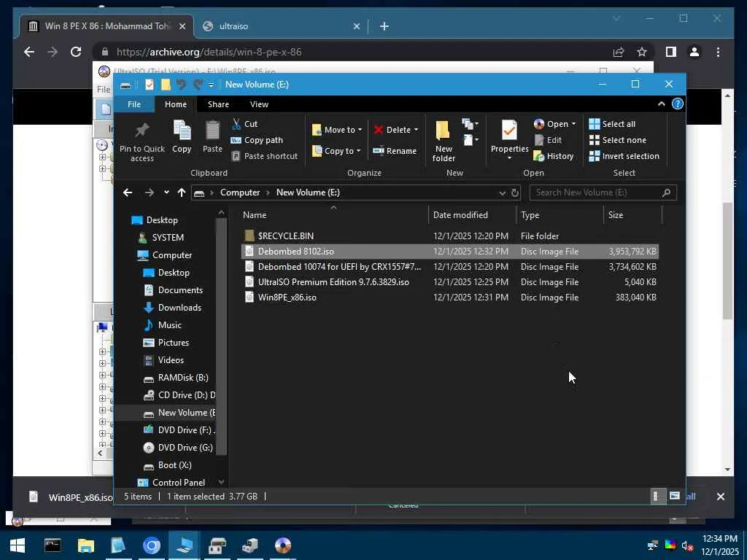Screen dimensions: 747x560
Task: Reload the archive.org page
Action: tap(76, 52)
